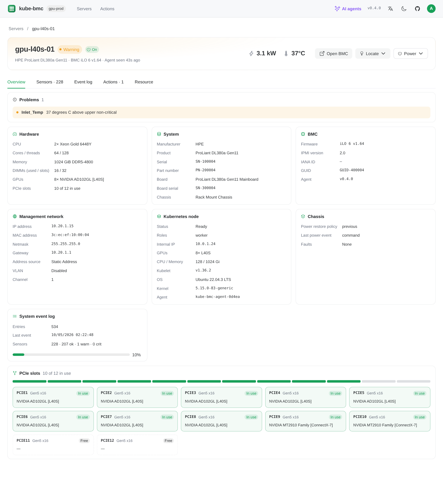Image resolution: width=443 pixels, height=504 pixels.
Task: Go to Servers in top navigation
Action: coord(84,9)
